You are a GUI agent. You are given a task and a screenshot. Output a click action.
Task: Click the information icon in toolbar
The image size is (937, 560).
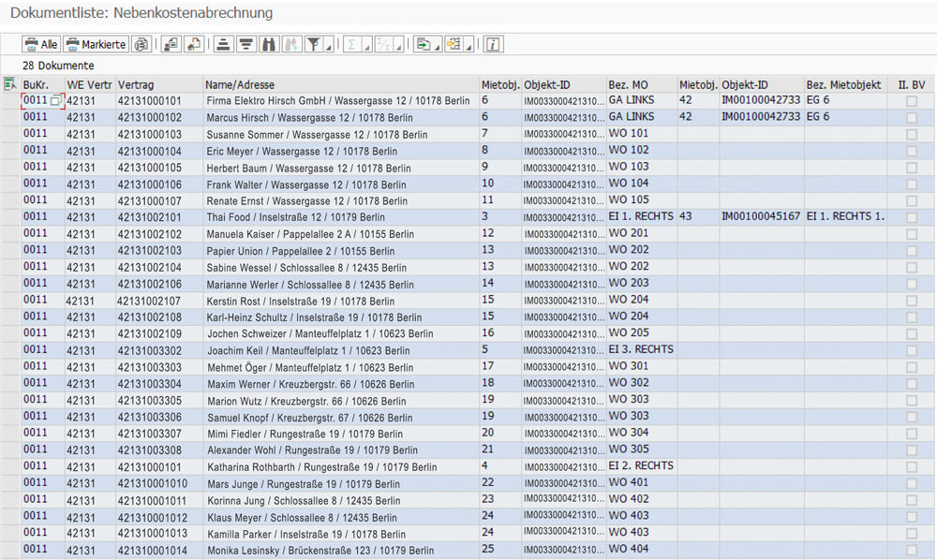click(x=493, y=44)
